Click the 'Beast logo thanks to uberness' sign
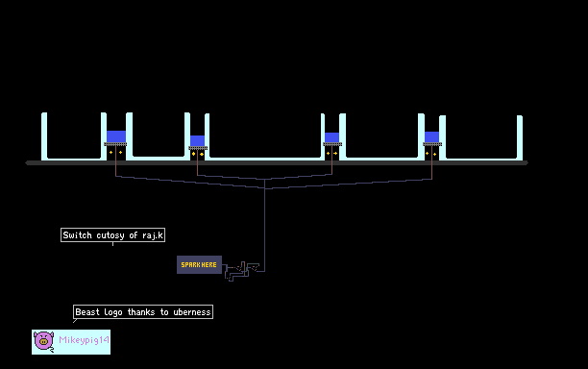 tap(143, 312)
